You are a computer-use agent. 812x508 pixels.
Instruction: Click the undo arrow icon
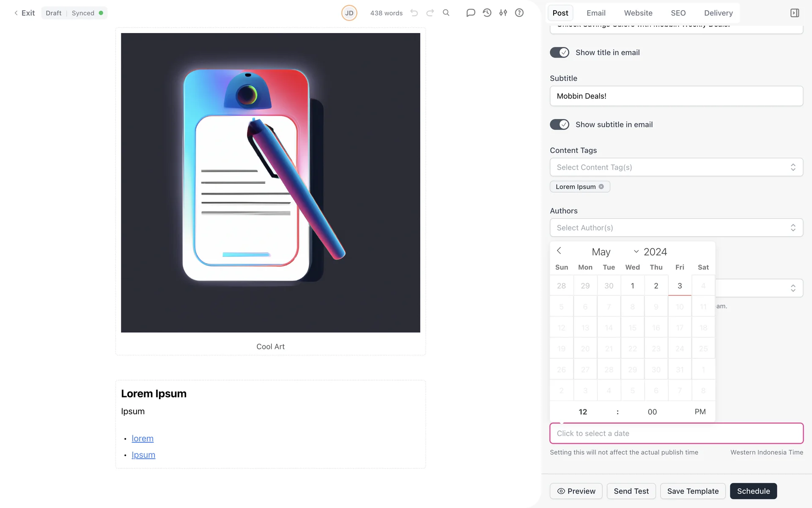pyautogui.click(x=414, y=13)
